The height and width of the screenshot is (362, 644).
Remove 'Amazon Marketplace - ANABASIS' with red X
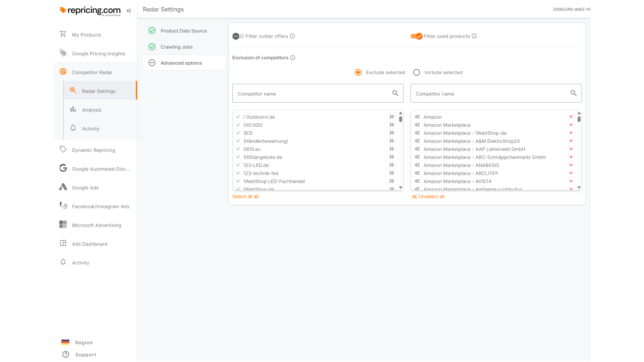571,165
